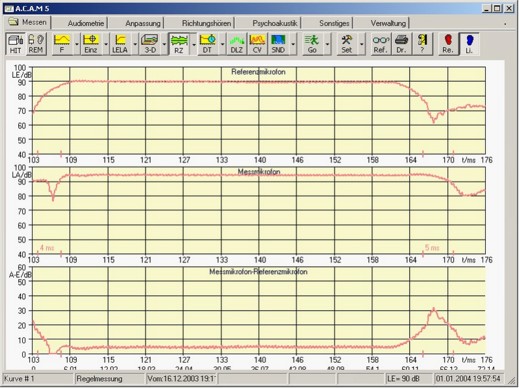Expand the dropdown arrow next to Set
519x388 pixels.
pyautogui.click(x=362, y=44)
